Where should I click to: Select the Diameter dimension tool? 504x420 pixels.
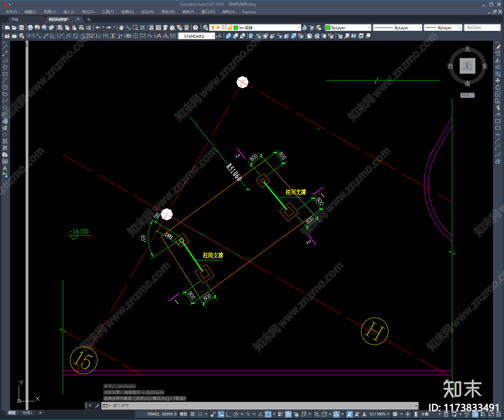tap(76, 36)
